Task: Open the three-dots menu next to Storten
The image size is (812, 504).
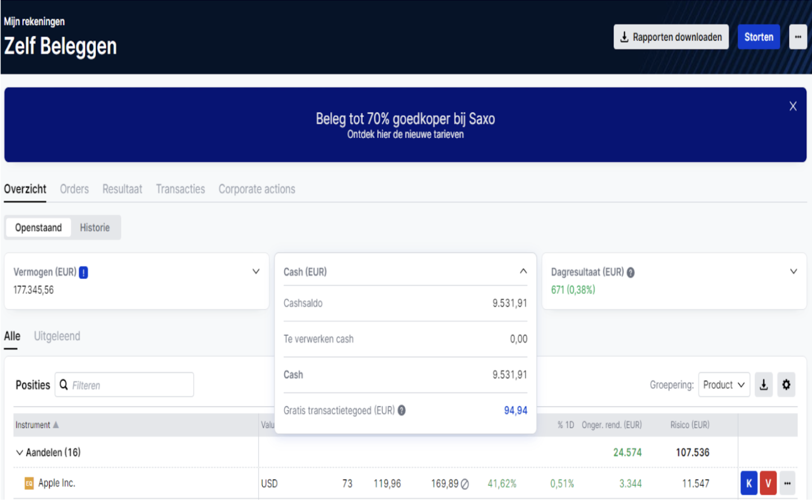Action: point(797,37)
